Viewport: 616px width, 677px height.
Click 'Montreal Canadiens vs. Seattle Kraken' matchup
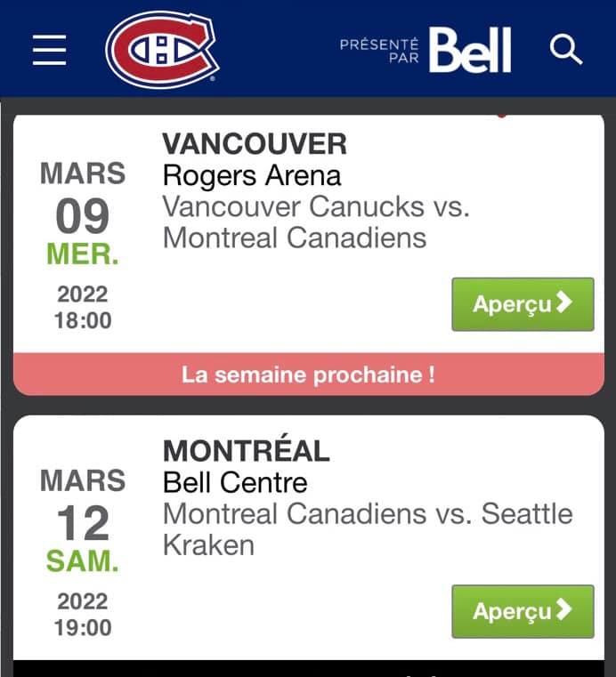[368, 529]
